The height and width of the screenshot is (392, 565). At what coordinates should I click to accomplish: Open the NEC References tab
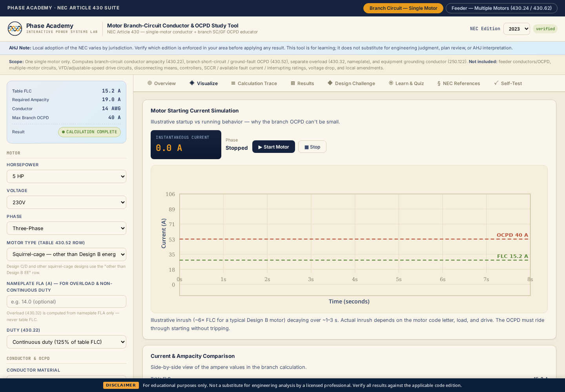click(459, 83)
